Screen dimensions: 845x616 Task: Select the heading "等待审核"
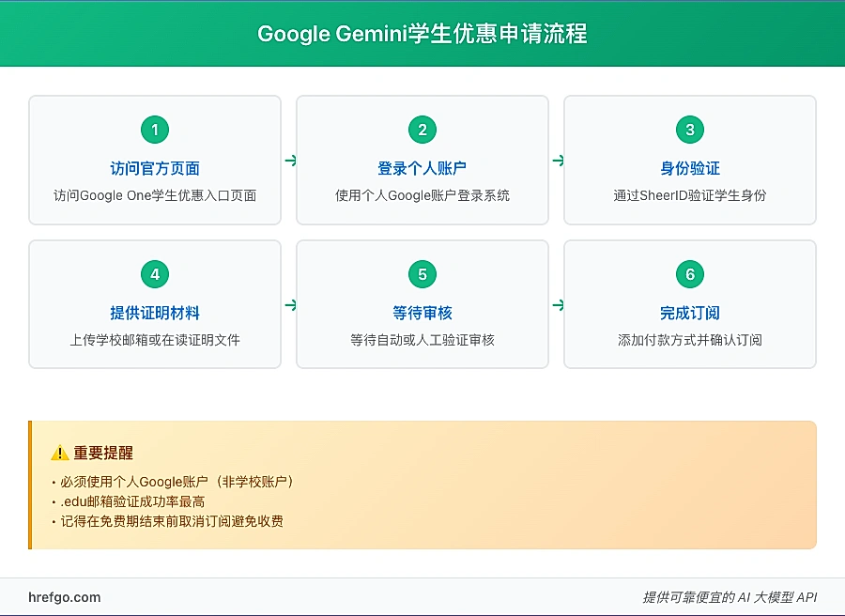(x=422, y=313)
